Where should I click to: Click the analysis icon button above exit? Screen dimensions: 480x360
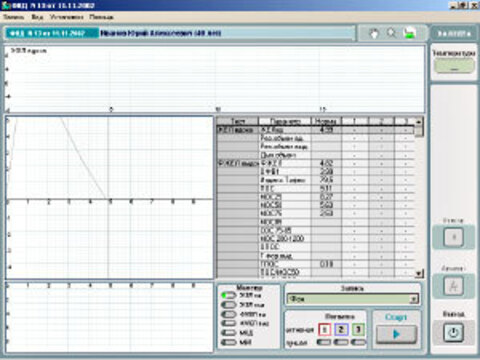(453, 286)
